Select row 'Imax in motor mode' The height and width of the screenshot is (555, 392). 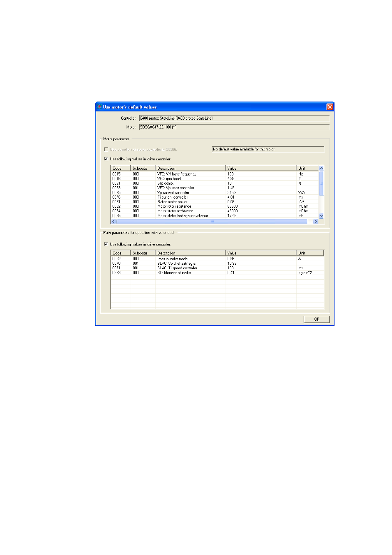(217, 259)
